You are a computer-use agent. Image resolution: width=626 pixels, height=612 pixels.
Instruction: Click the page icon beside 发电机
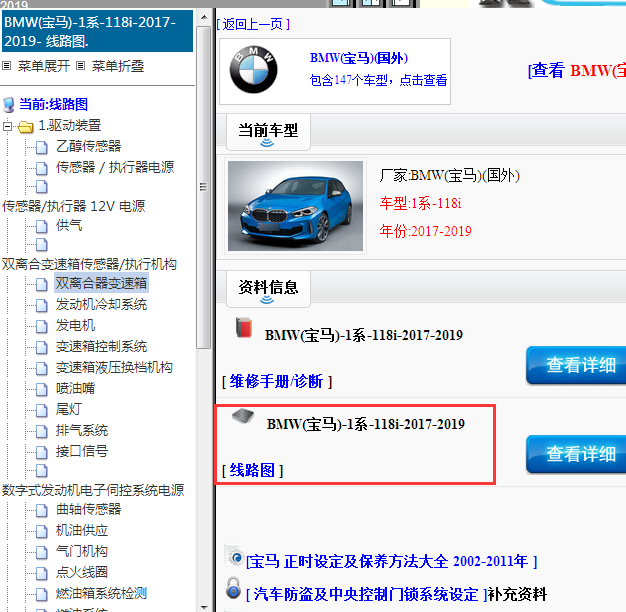pyautogui.click(x=42, y=326)
